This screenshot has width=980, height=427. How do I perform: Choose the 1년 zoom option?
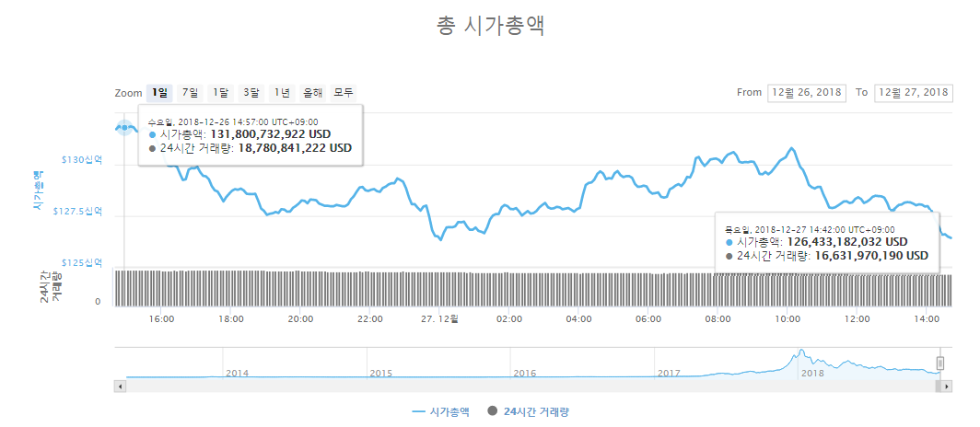click(282, 93)
